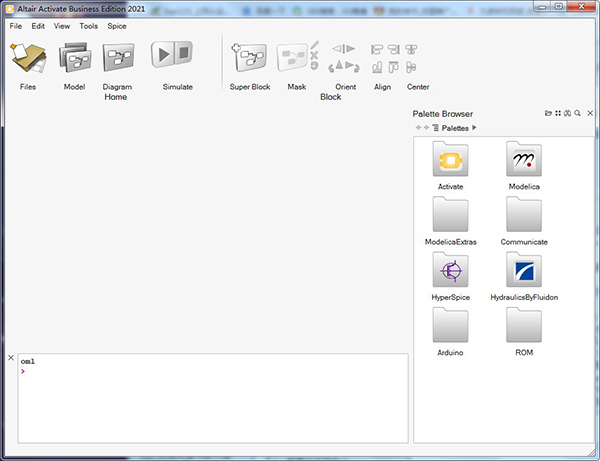Click the Files label under the files icon
This screenshot has width=600, height=461.
(x=28, y=87)
